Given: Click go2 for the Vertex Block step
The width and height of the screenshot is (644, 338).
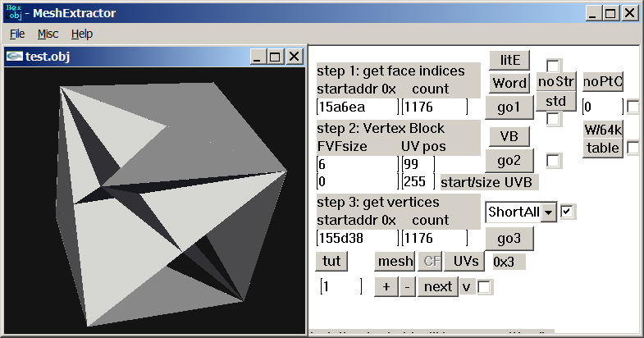Looking at the screenshot, I should pos(509,161).
